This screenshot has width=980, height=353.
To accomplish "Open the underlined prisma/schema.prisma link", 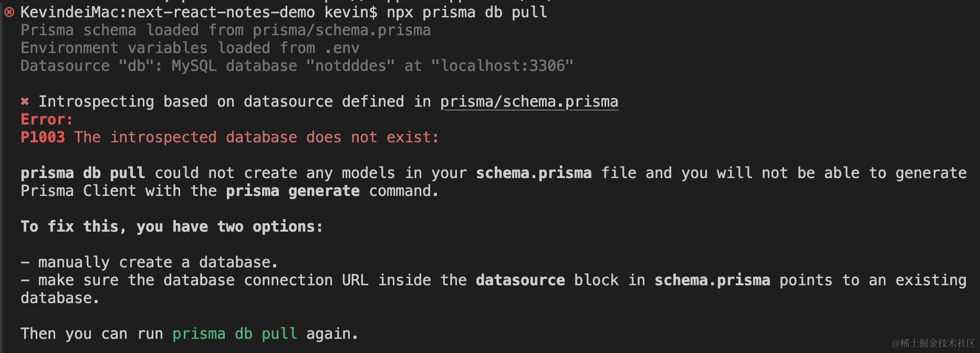I will pos(529,101).
